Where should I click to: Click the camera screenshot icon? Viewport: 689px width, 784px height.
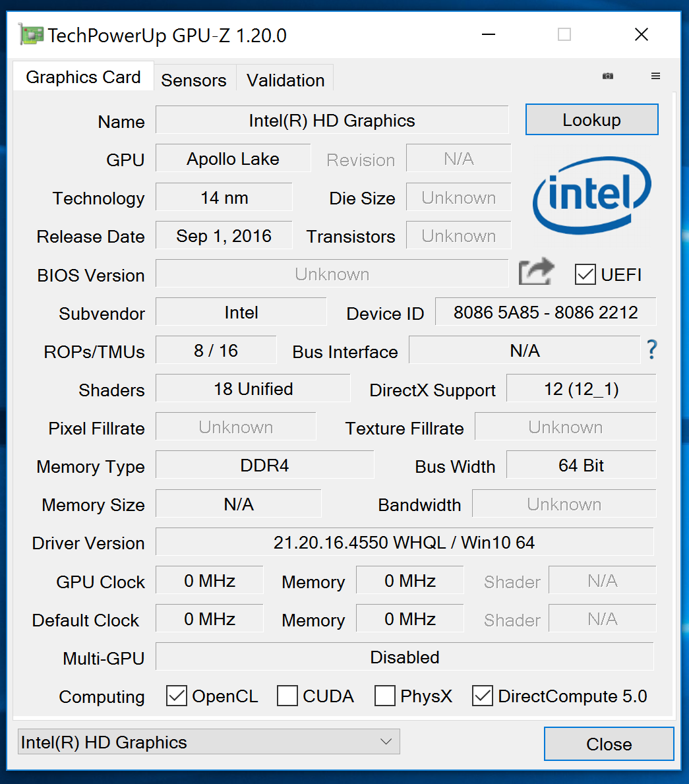[607, 76]
